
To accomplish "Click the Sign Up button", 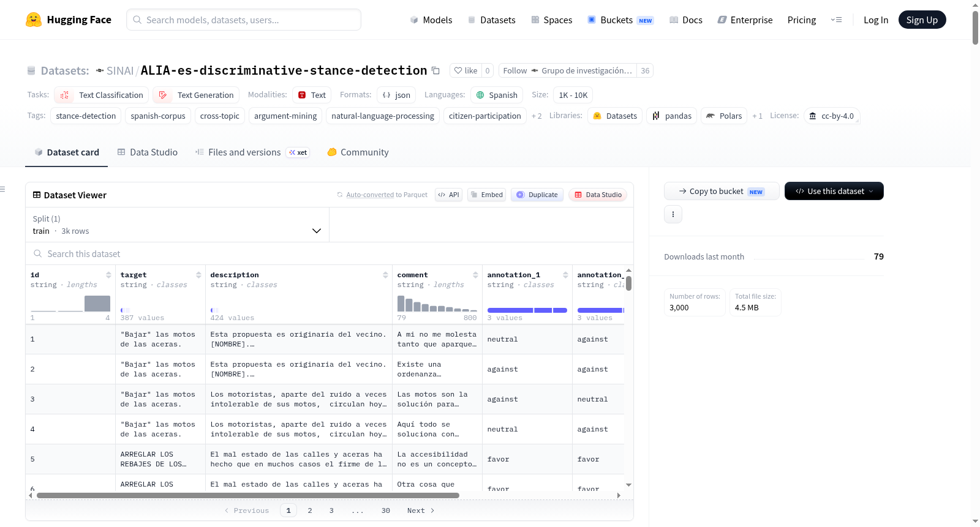I will point(922,20).
